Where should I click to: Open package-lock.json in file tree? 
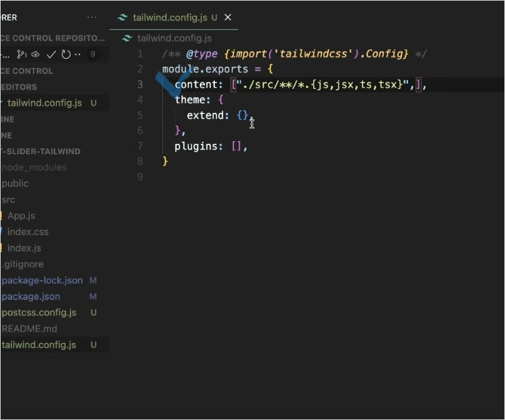pyautogui.click(x=42, y=280)
